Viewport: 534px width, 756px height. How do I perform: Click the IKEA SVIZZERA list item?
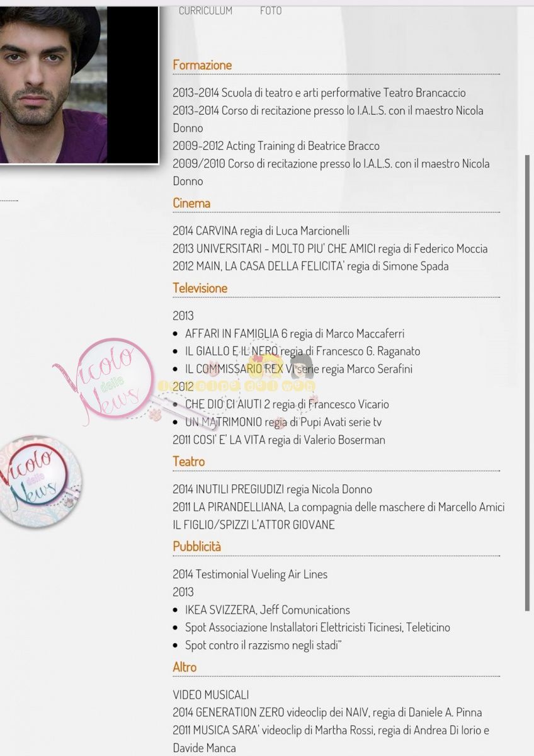click(x=268, y=610)
